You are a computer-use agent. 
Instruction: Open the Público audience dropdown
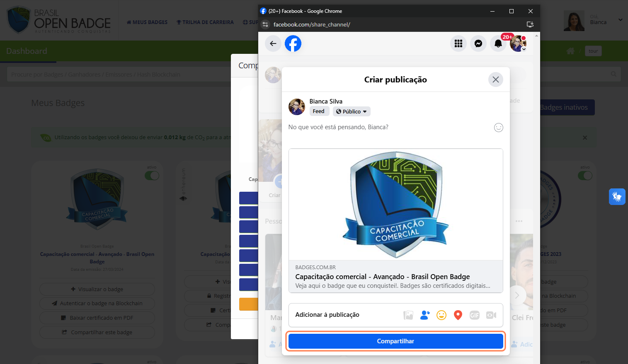pos(352,111)
